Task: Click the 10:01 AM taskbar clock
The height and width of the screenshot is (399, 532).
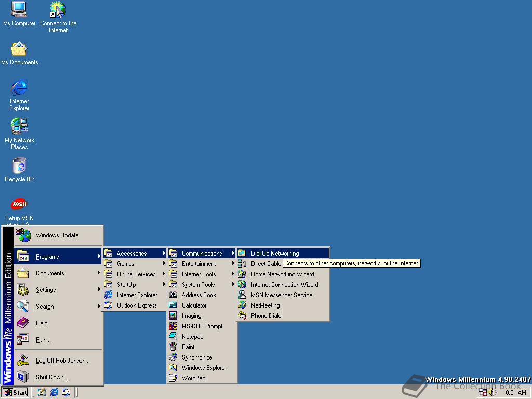Action: (514, 393)
